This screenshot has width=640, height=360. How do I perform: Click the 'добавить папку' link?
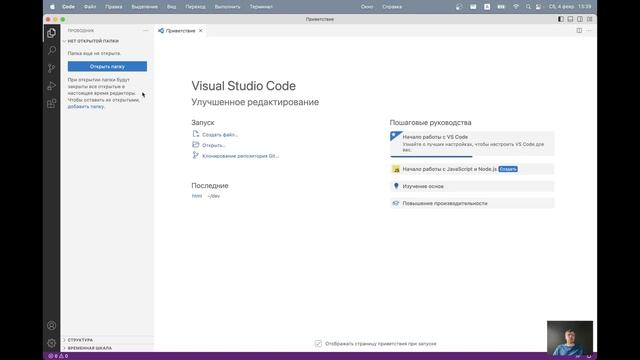click(86, 107)
